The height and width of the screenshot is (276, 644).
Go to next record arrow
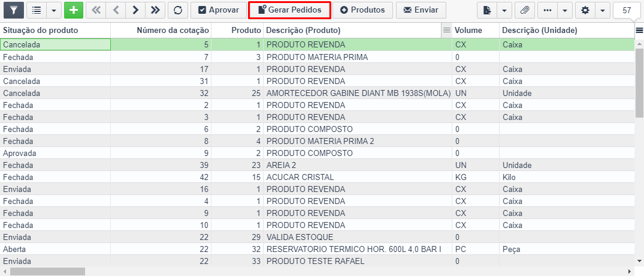pyautogui.click(x=135, y=10)
